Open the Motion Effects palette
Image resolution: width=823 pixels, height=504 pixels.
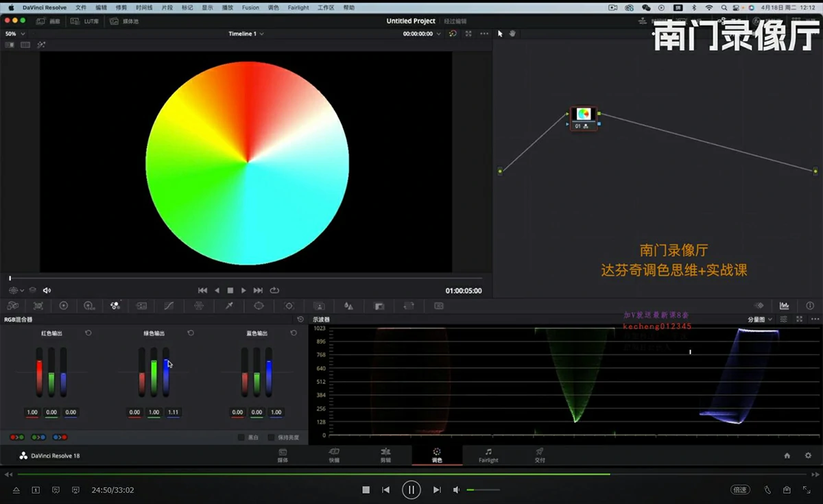141,306
